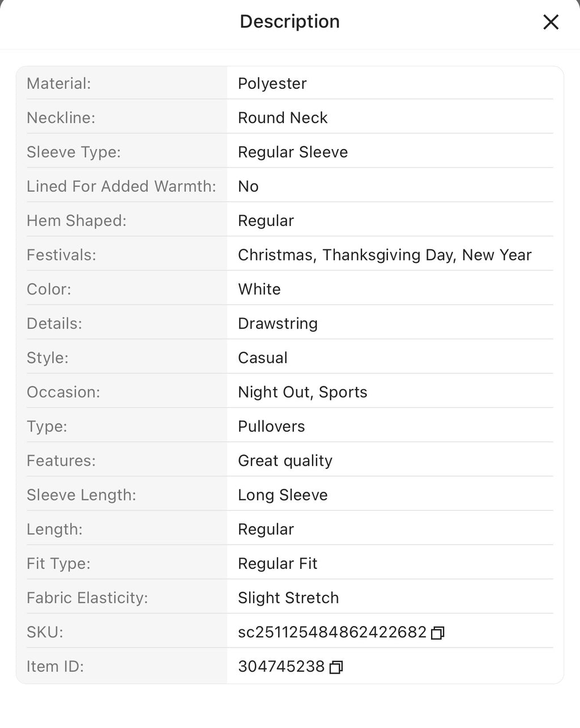
Task: Click the Round Neck neckline value
Action: coord(283,118)
